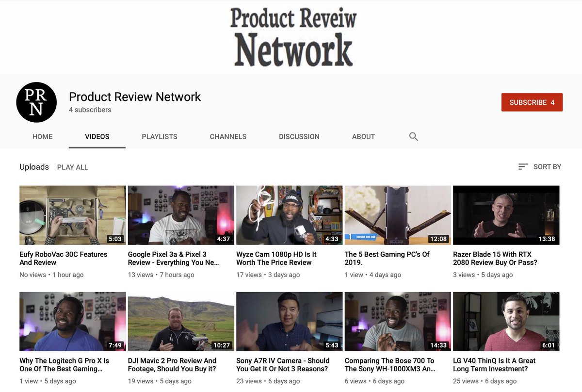Click the PRN channel avatar icon
The image size is (582, 392).
tap(36, 102)
